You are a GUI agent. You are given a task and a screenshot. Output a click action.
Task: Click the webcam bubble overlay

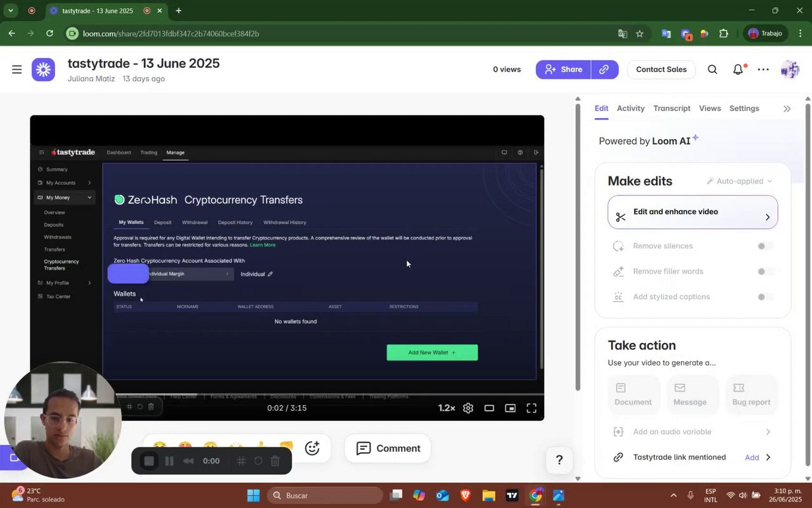pos(62,420)
